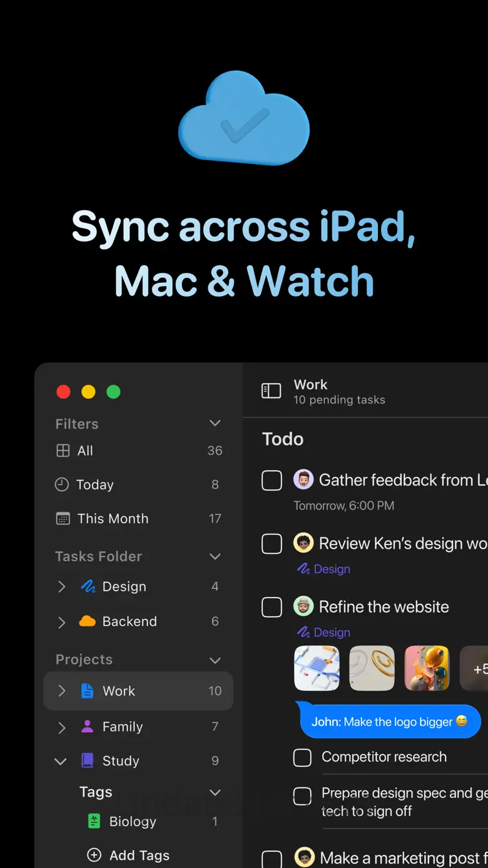Screen dimensions: 488x868
Task: Click the This Month calendar icon
Action: click(x=63, y=518)
